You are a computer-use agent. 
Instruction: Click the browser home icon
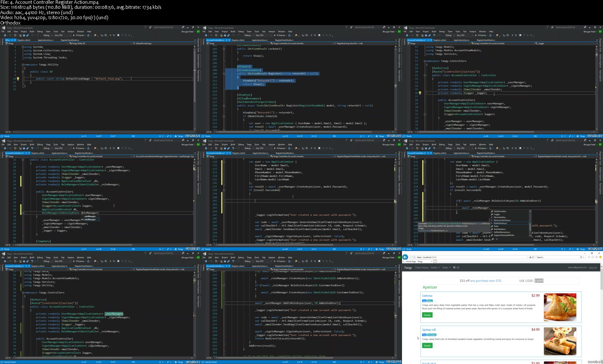click(x=589, y=257)
